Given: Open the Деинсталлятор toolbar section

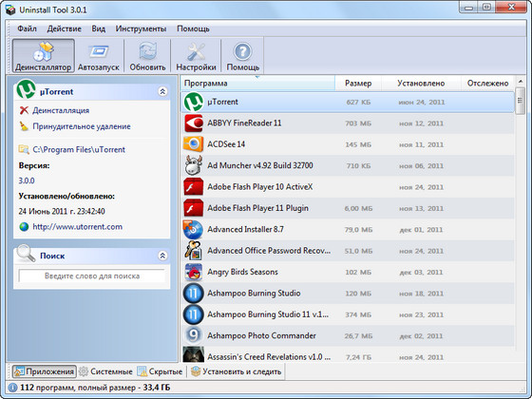Looking at the screenshot, I should (x=44, y=56).
